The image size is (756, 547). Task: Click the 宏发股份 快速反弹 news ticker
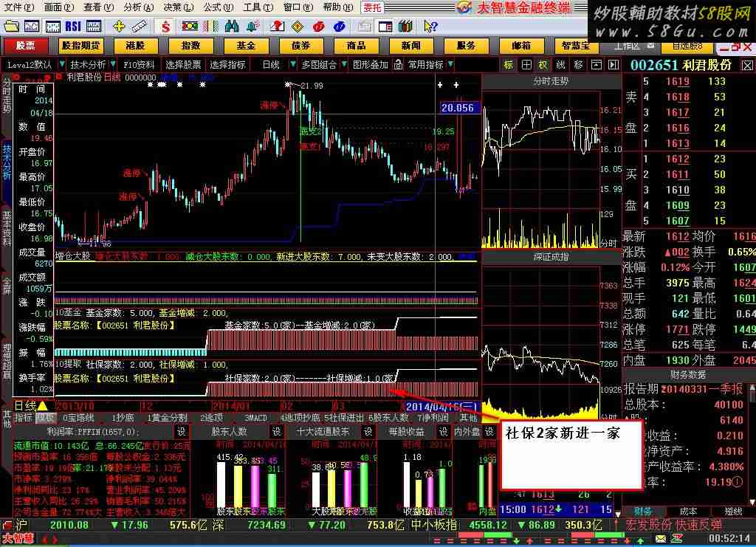[x=673, y=525]
